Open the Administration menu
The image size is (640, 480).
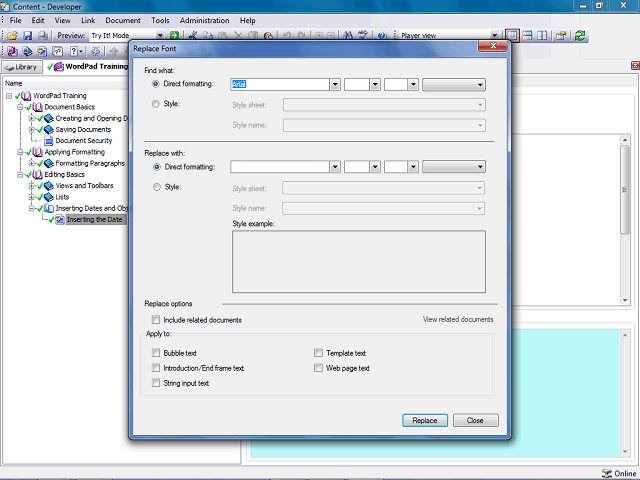point(204,20)
